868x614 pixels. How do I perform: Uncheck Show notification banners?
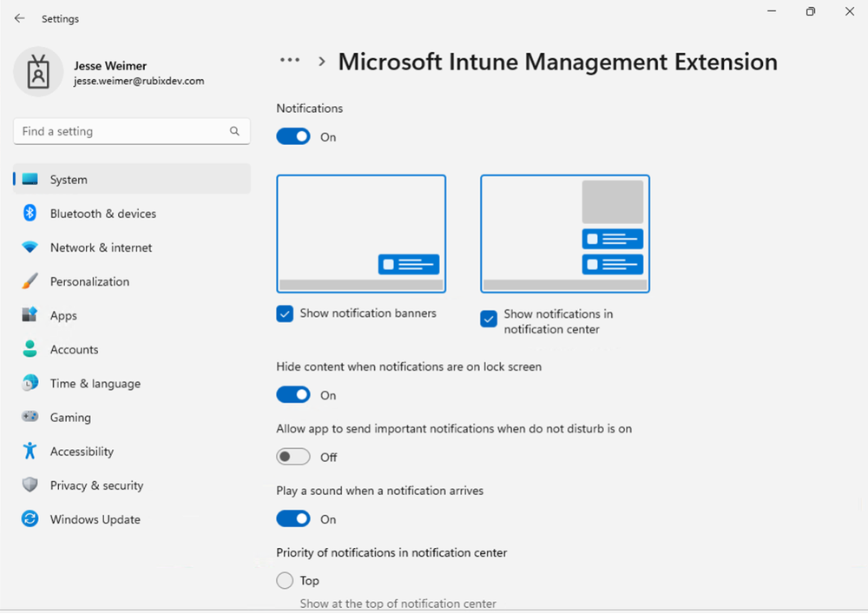[285, 314]
